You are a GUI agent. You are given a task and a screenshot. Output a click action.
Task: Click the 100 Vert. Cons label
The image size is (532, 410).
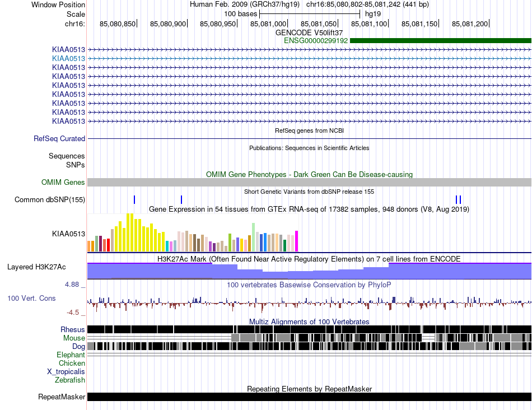pyautogui.click(x=31, y=299)
